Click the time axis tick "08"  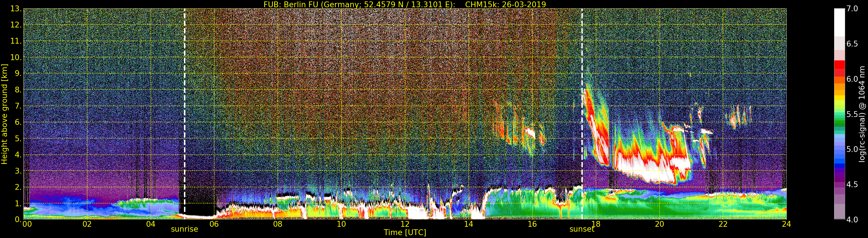278,224
